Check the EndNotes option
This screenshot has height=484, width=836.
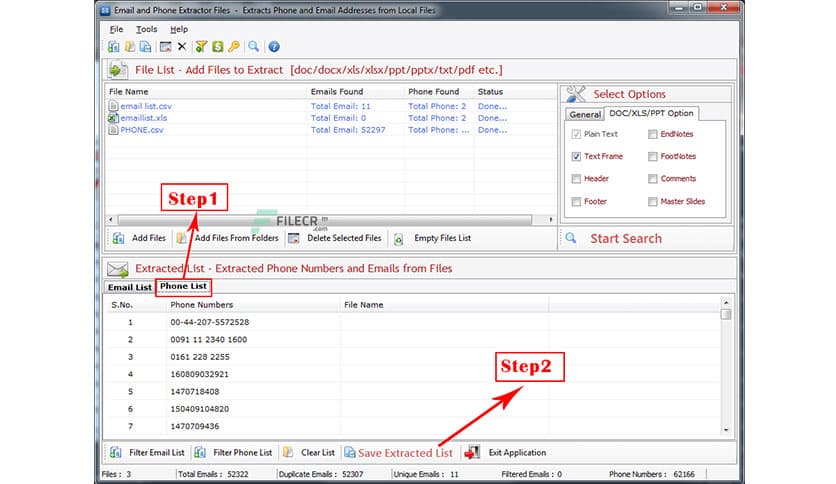(x=653, y=134)
